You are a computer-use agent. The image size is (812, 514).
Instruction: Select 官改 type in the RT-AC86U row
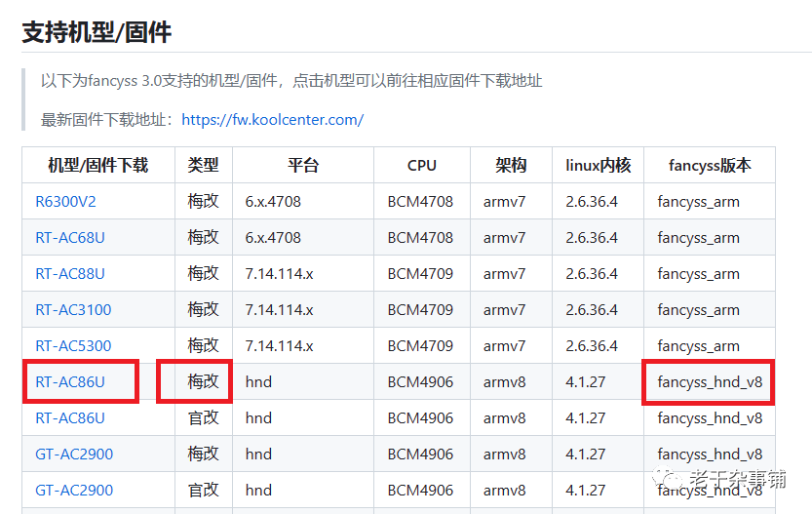coord(204,417)
